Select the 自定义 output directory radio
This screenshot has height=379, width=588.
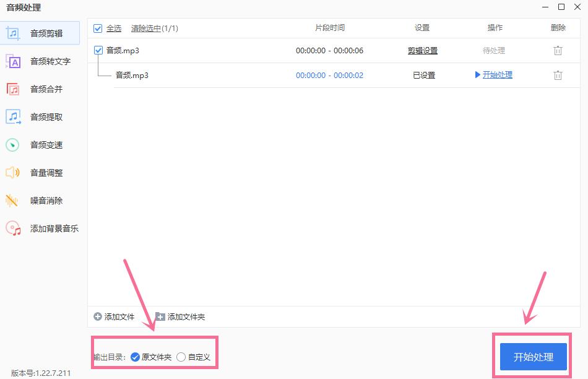point(181,357)
